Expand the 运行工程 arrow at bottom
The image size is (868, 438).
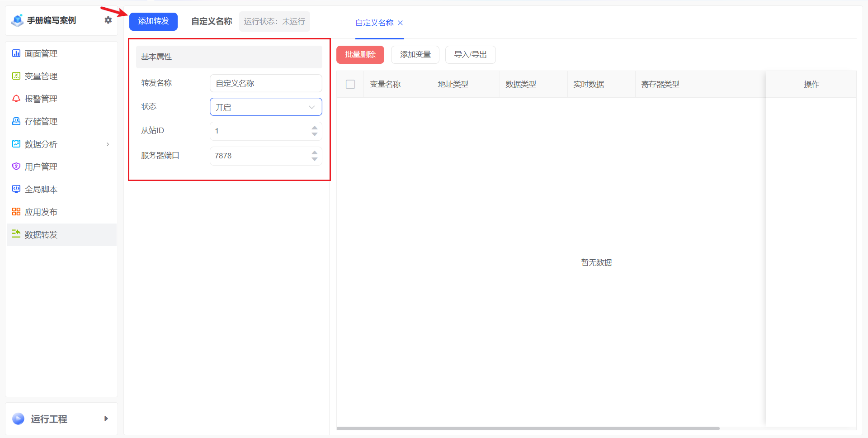coord(106,419)
